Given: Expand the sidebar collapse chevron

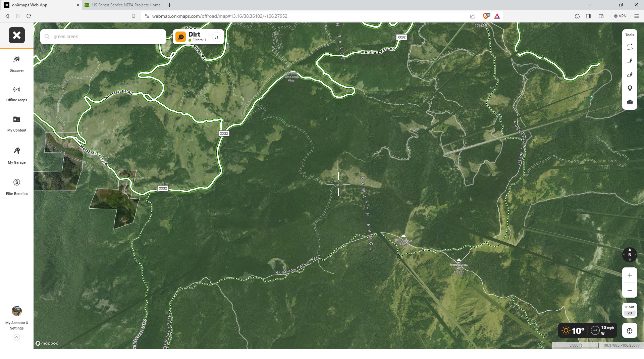Looking at the screenshot, I should [x=17, y=337].
